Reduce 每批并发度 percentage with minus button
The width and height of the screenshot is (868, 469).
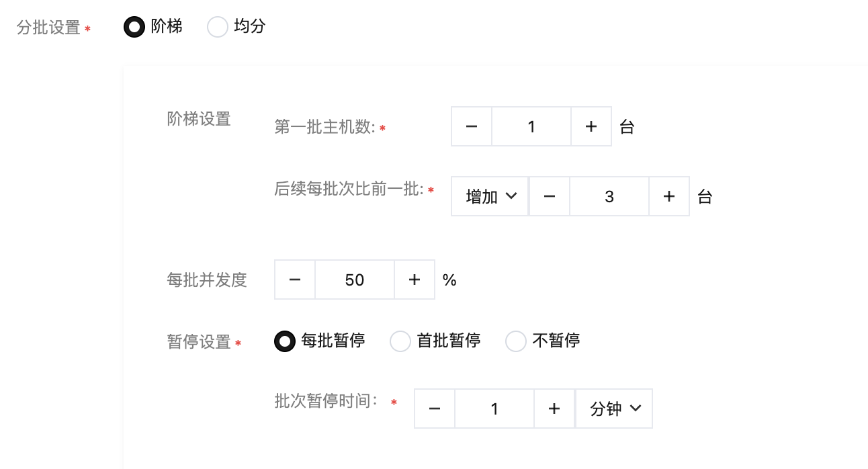295,280
